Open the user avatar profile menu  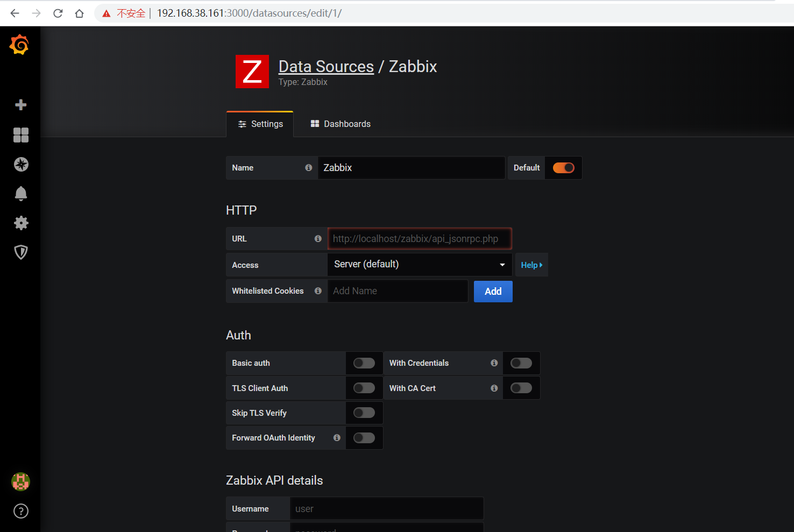[20, 481]
